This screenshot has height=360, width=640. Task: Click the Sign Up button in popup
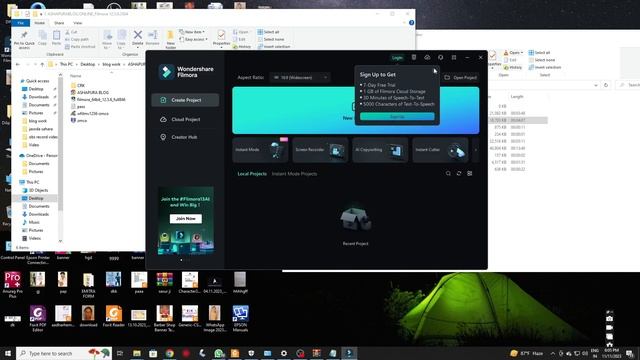tap(397, 116)
